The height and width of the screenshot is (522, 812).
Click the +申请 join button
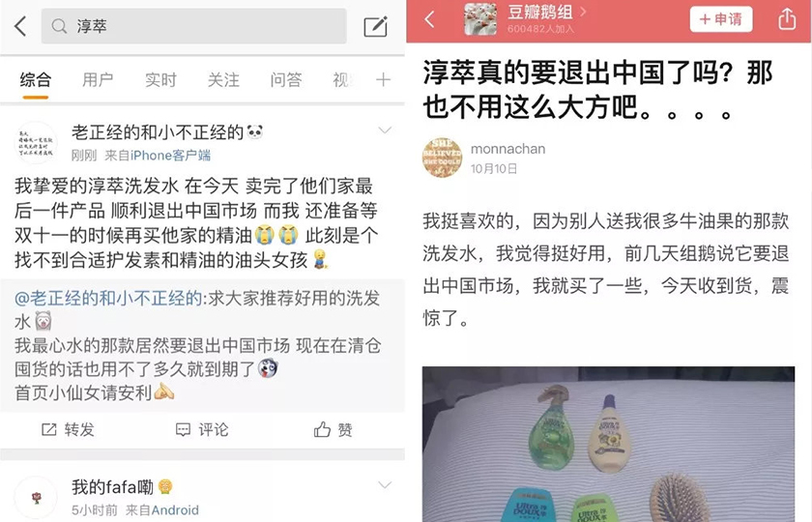pos(721,19)
